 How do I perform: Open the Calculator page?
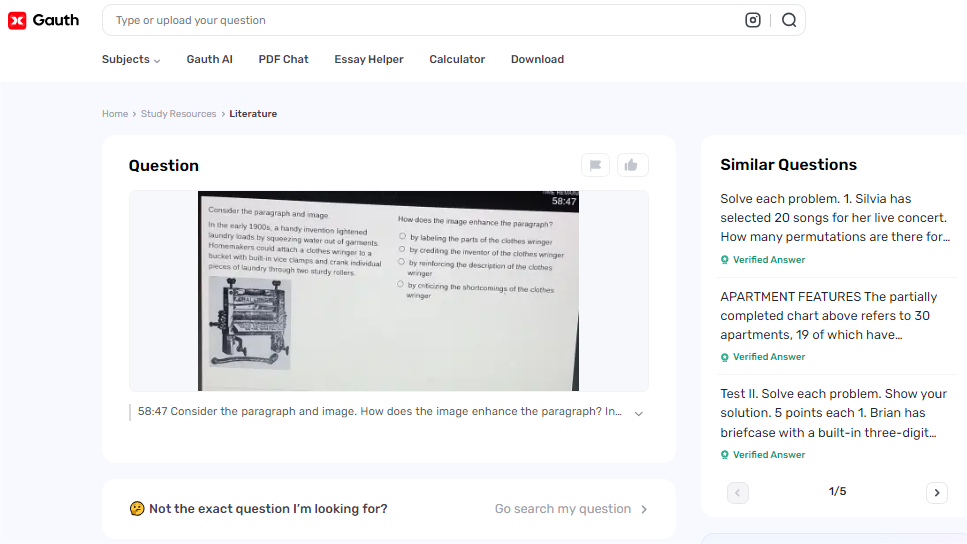point(457,59)
